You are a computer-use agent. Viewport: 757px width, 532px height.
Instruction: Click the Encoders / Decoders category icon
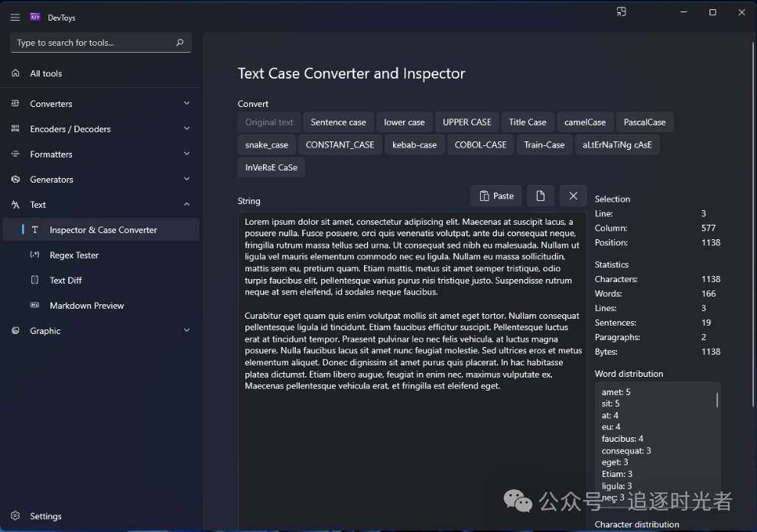tap(15, 128)
